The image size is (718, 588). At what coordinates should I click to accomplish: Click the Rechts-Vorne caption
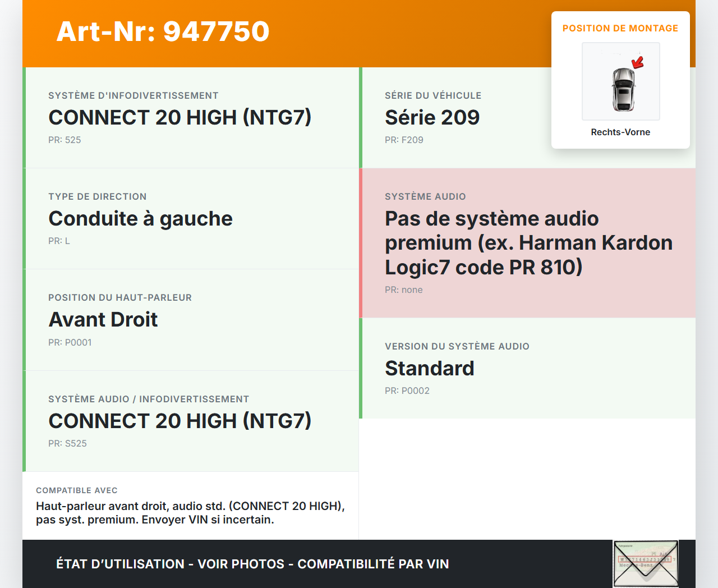(x=620, y=132)
